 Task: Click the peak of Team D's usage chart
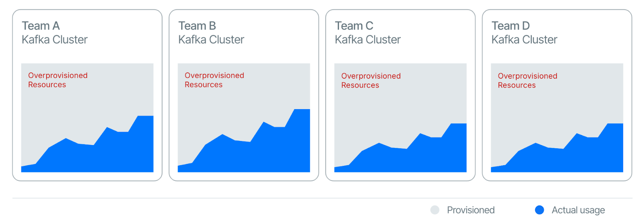click(615, 124)
